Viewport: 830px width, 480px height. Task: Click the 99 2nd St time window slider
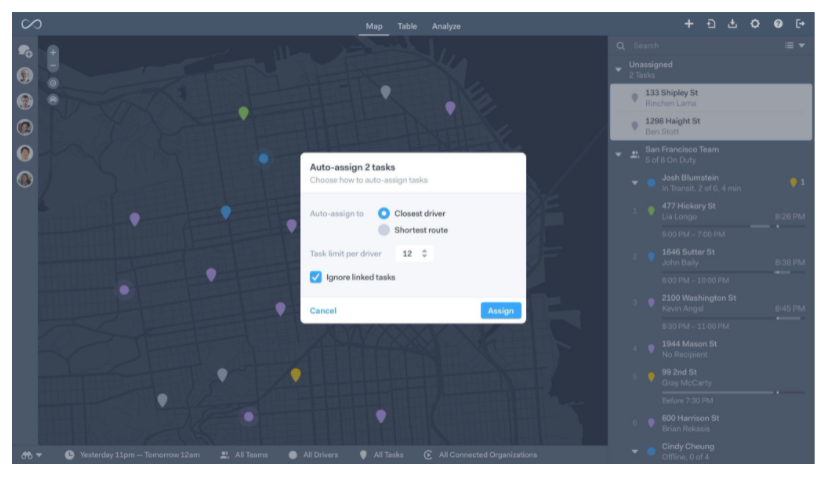click(733, 393)
